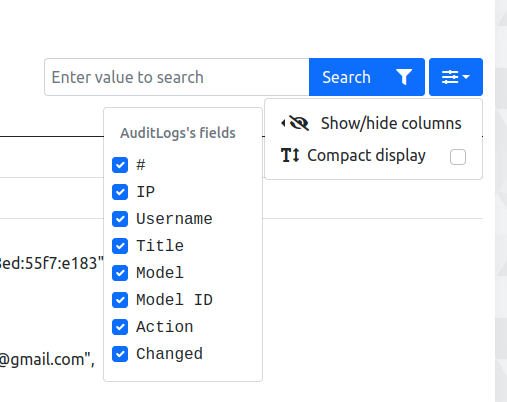Screen dimensions: 507x402
Task: Uncheck the # column checkbox
Action: pyautogui.click(x=120, y=165)
